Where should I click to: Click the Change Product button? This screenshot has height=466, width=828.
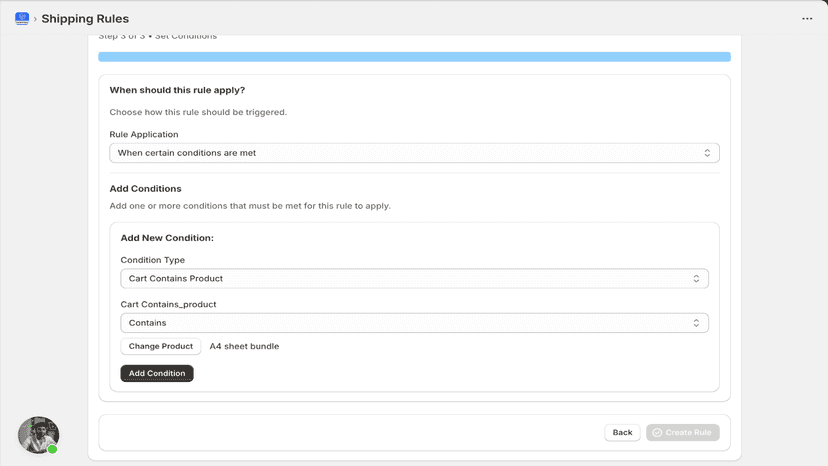[161, 346]
